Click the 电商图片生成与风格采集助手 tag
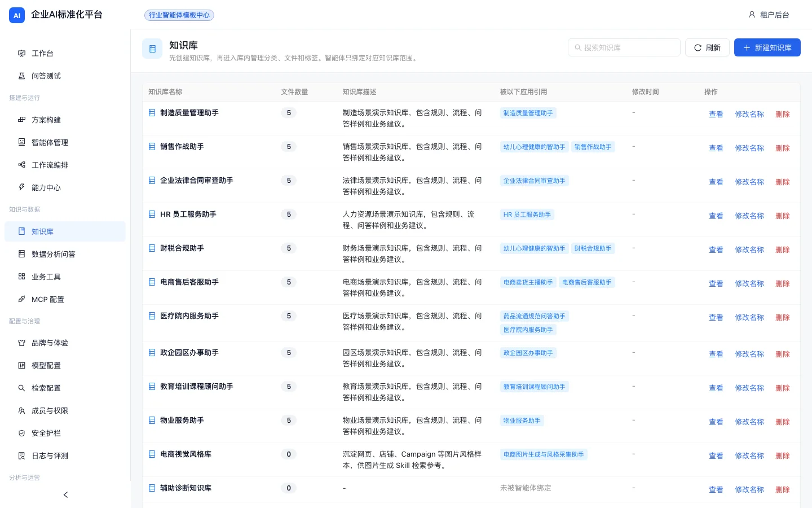The image size is (812, 508). pyautogui.click(x=544, y=454)
